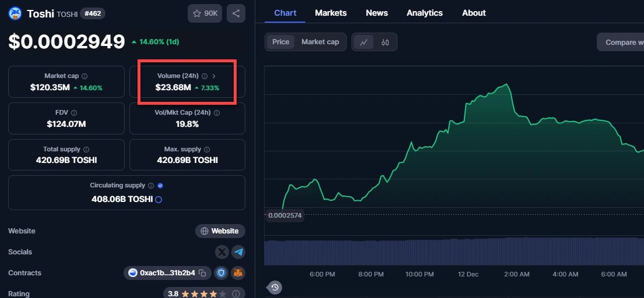Select the line chart type
The width and height of the screenshot is (644, 298).
coord(364,42)
